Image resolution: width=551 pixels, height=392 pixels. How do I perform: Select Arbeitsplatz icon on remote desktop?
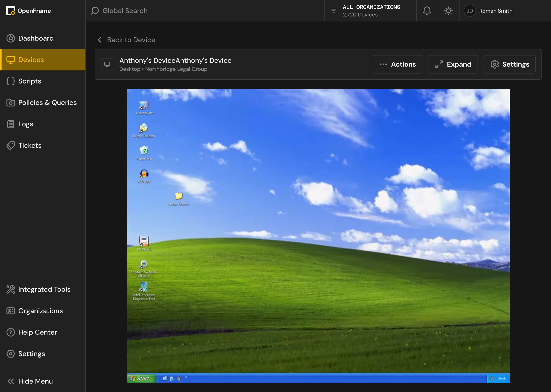tap(144, 108)
